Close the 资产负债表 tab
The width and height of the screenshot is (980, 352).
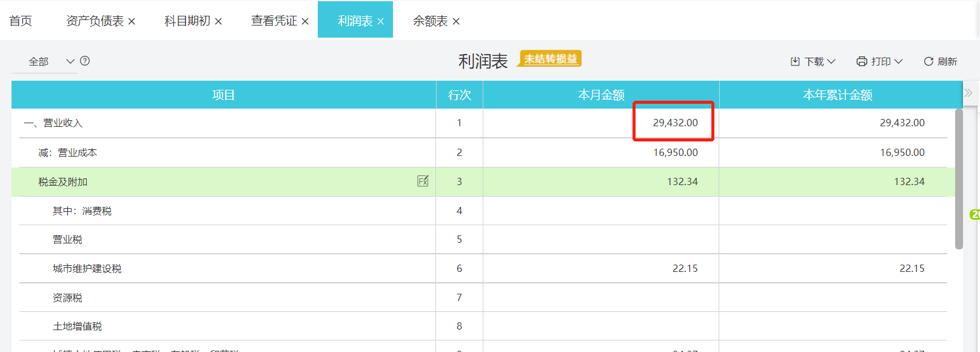point(132,21)
